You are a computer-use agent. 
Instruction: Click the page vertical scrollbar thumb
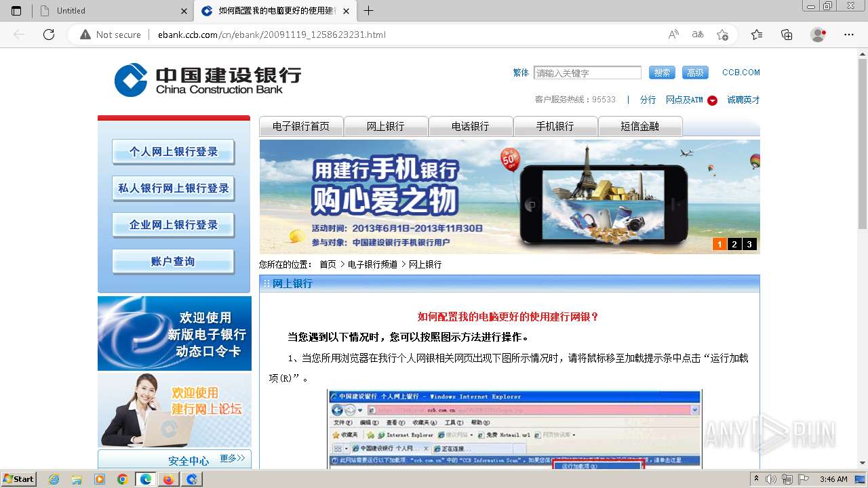tap(862, 144)
